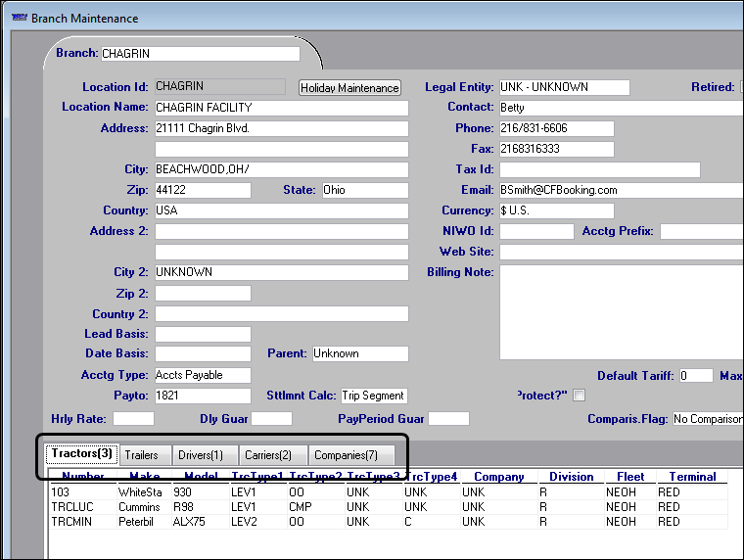The image size is (744, 560).
Task: Click the Fleet column header
Action: click(629, 477)
